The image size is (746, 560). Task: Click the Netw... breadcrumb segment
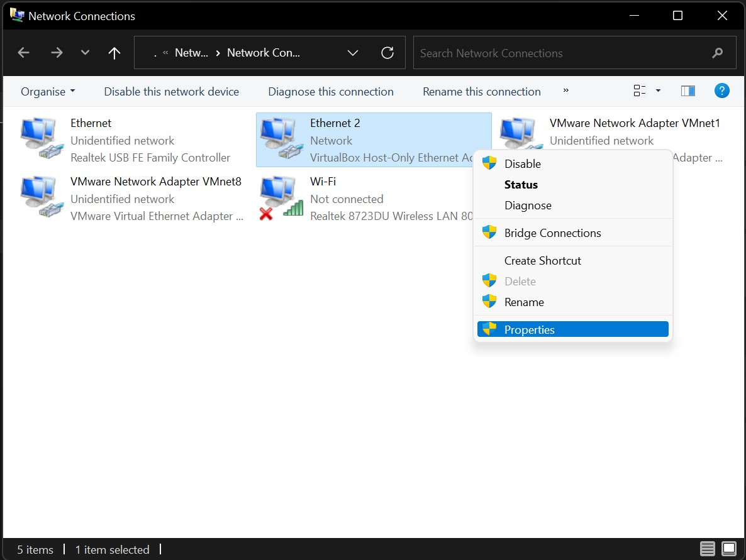(x=191, y=53)
